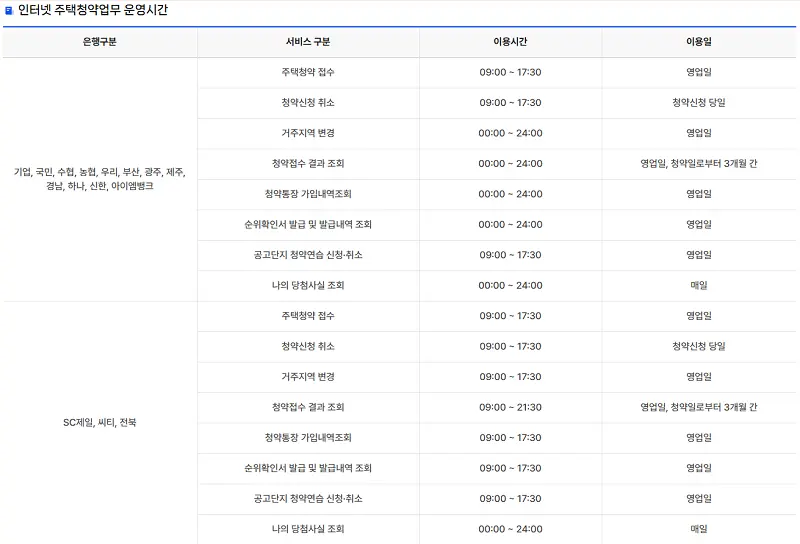Click '청약신청 취소' in the 기업·국민 bank group
Image resolution: width=800 pixels, height=544 pixels.
click(x=308, y=103)
